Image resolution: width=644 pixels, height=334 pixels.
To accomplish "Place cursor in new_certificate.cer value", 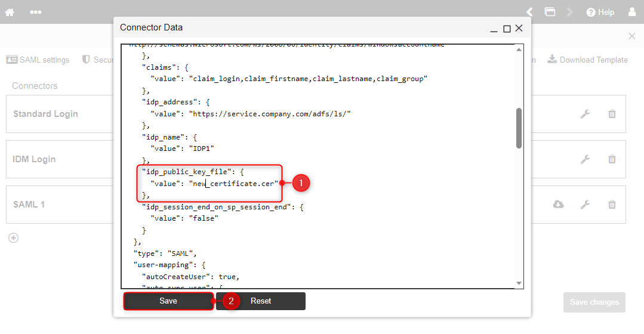I will coord(234,184).
